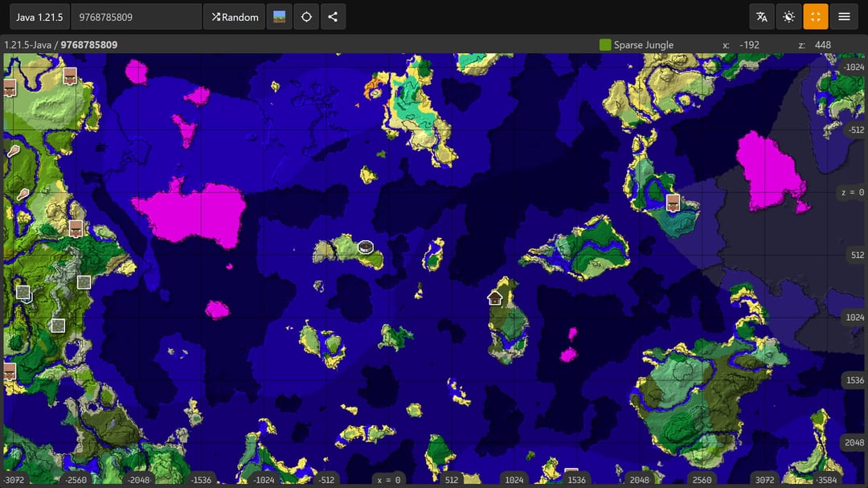The width and height of the screenshot is (868, 488).
Task: Open the hamburger menu
Action: click(843, 17)
